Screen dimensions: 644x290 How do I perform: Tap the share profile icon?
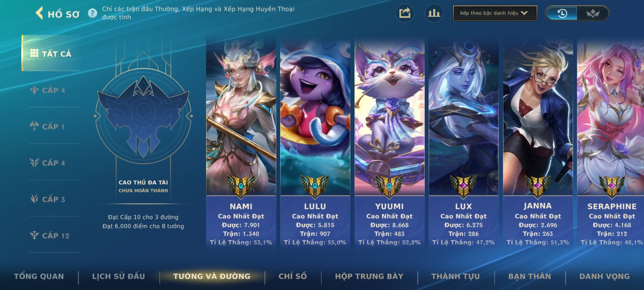pyautogui.click(x=405, y=13)
